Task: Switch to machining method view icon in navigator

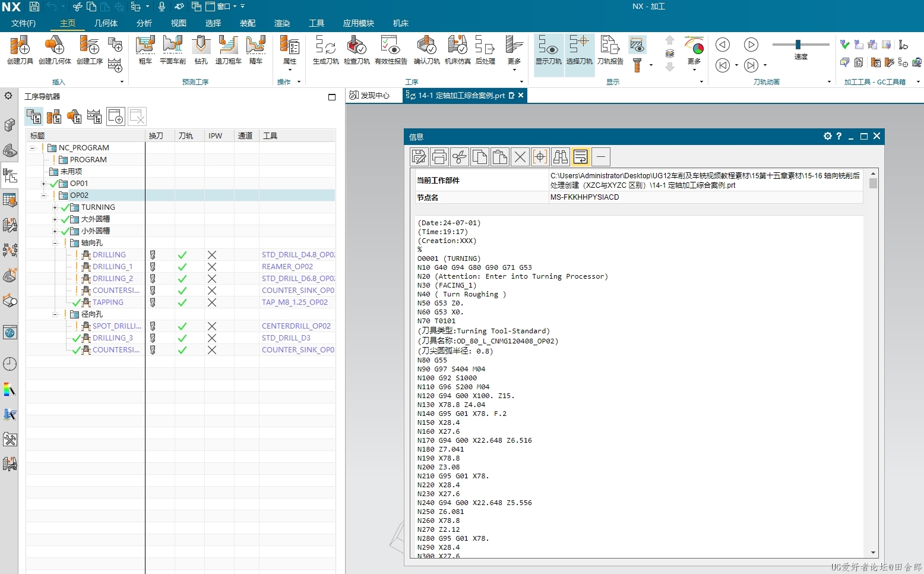Action: (94, 116)
